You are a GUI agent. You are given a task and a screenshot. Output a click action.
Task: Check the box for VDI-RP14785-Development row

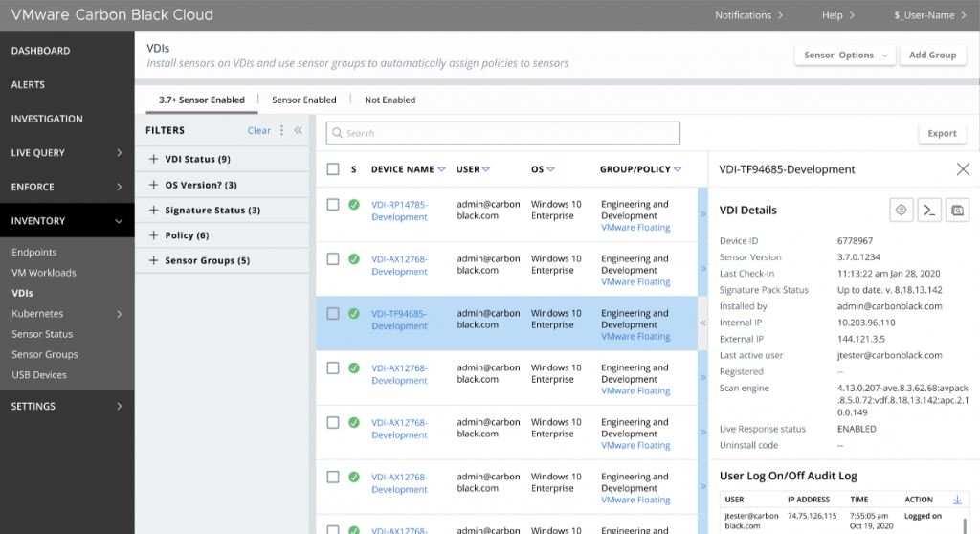click(x=333, y=205)
